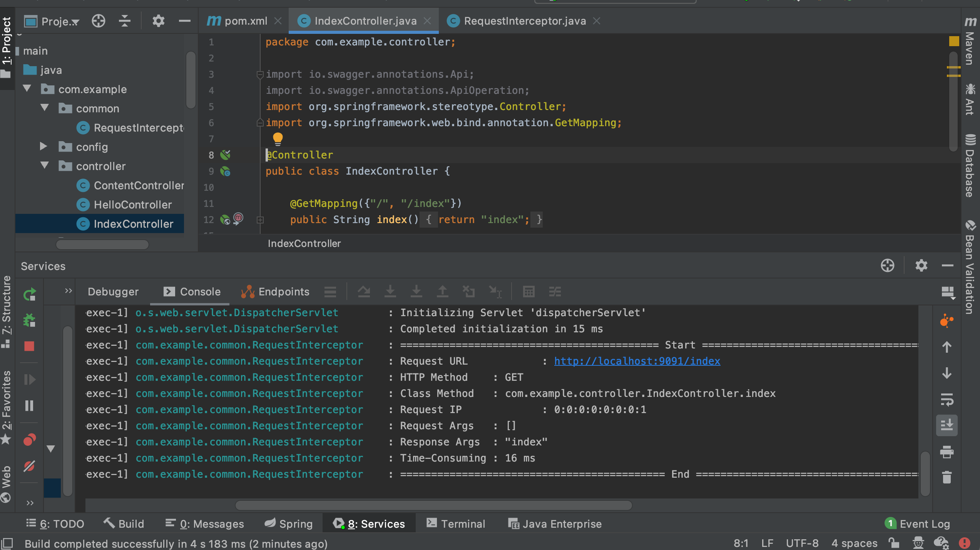
Task: Collapse the controller folder
Action: tap(45, 166)
